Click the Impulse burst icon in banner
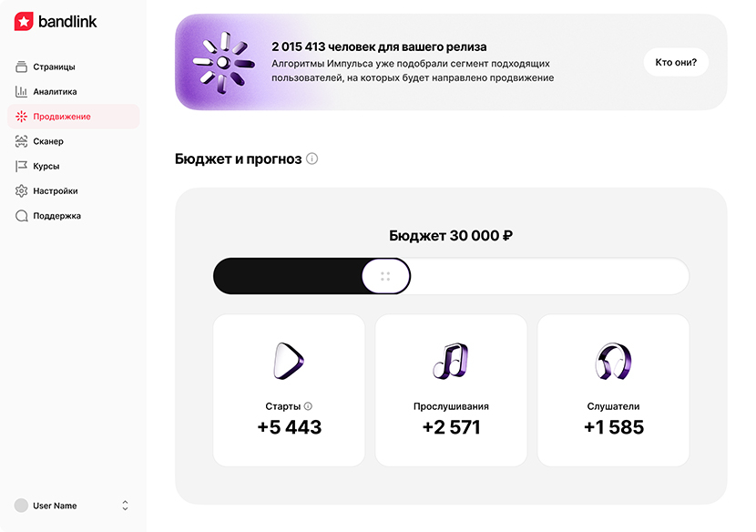This screenshot has width=756, height=532. [x=223, y=62]
